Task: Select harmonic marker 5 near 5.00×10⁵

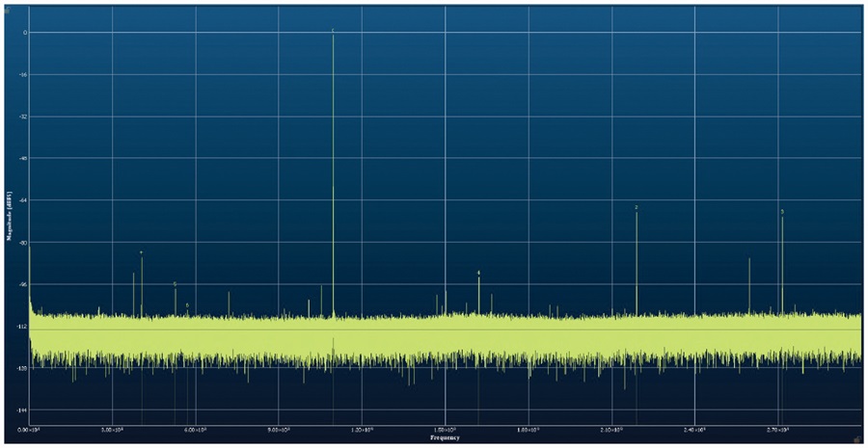Action: (x=175, y=283)
